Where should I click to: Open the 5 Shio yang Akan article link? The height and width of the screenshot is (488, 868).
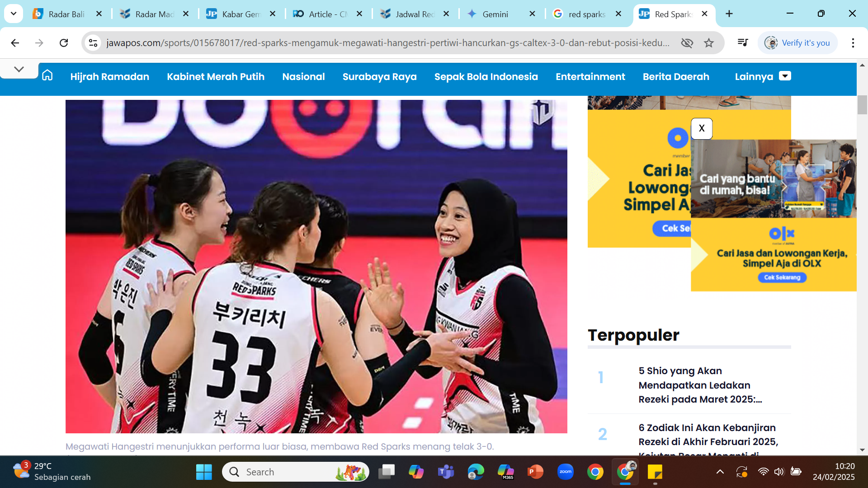tap(700, 385)
